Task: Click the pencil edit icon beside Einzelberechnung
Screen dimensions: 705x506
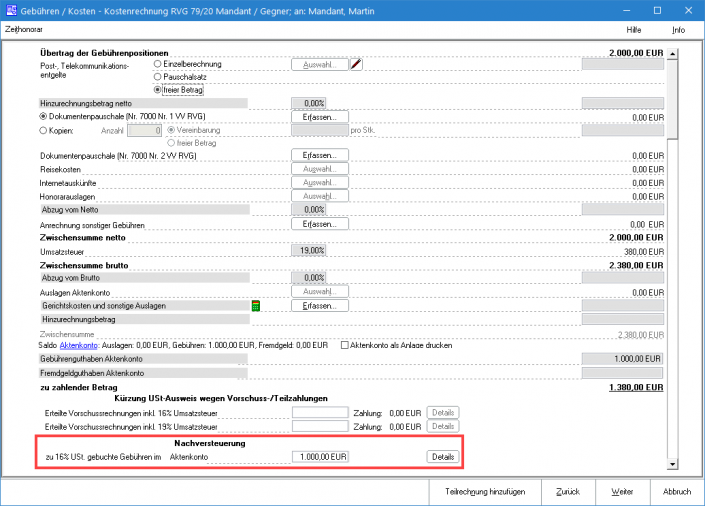Action: point(356,65)
